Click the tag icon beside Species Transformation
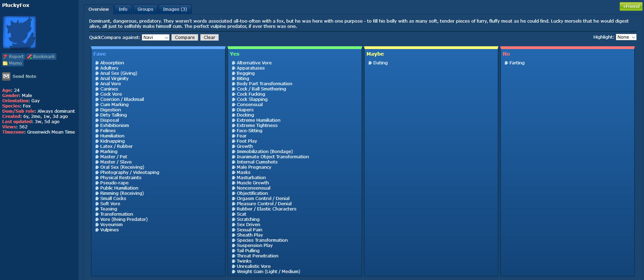644x280 pixels. coord(234,240)
